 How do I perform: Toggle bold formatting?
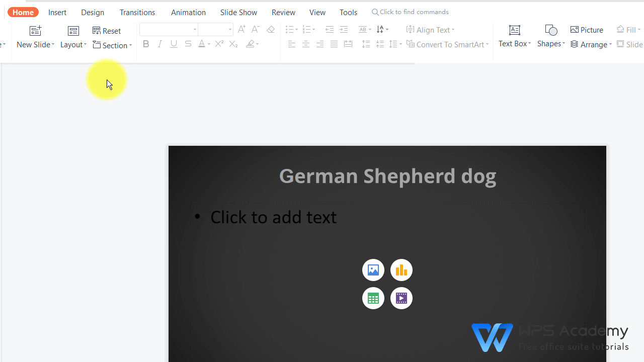[x=146, y=44]
